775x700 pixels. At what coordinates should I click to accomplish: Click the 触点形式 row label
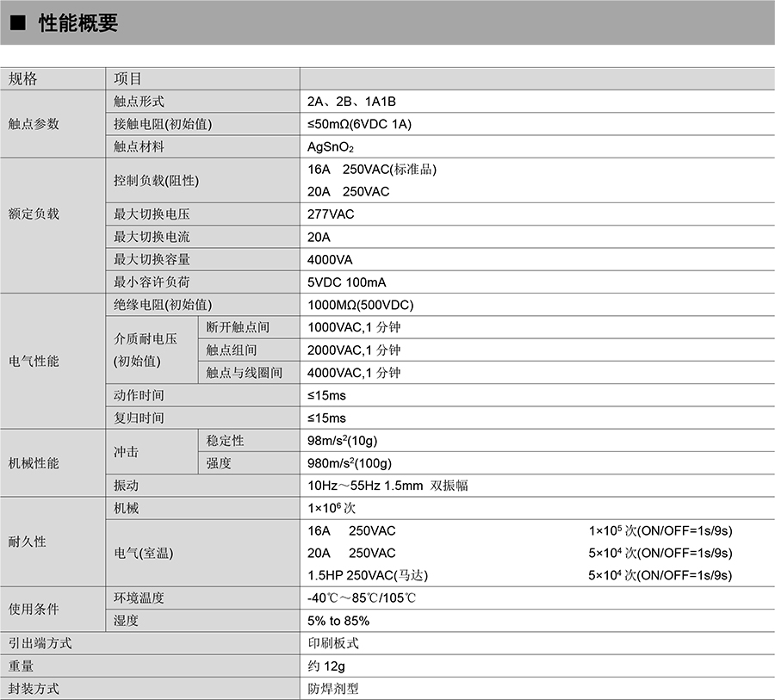coord(139,102)
